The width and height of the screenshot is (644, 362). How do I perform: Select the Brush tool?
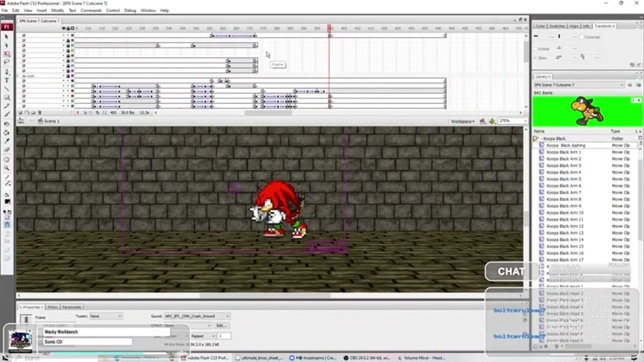pos(7,114)
